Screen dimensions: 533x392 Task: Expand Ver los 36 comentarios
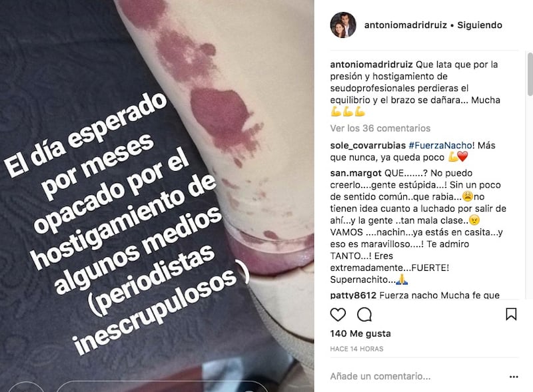click(x=380, y=128)
